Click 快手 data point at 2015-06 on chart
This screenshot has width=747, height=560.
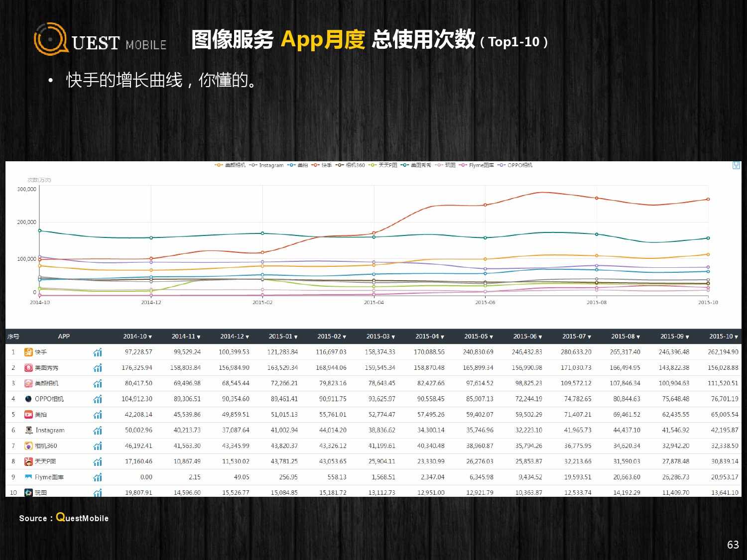pos(485,205)
